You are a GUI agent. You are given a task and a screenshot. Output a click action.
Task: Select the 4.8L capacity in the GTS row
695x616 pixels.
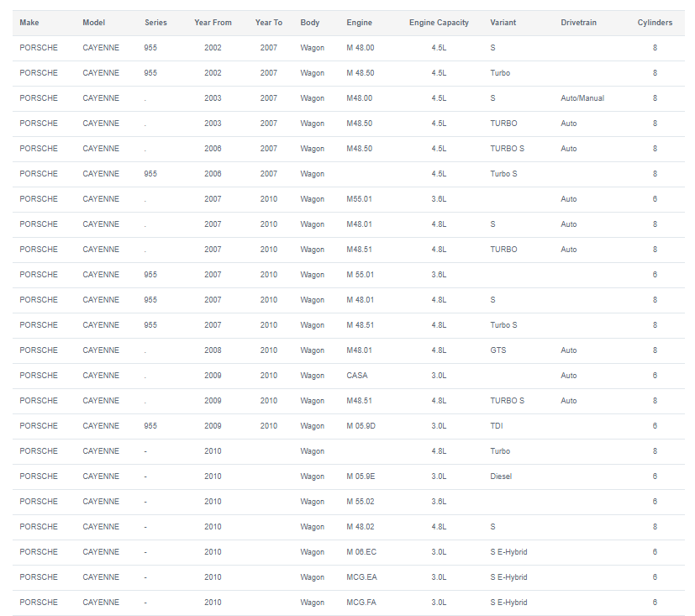pyautogui.click(x=439, y=350)
